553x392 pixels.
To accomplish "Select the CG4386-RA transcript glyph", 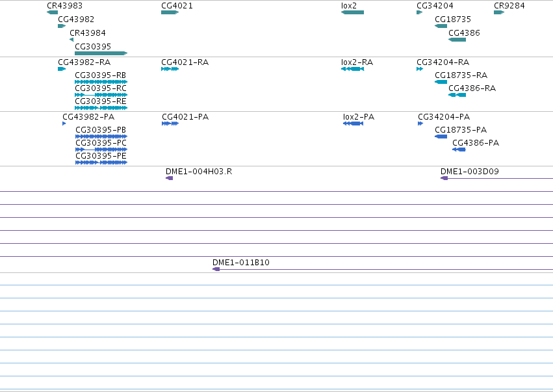I will (x=457, y=95).
